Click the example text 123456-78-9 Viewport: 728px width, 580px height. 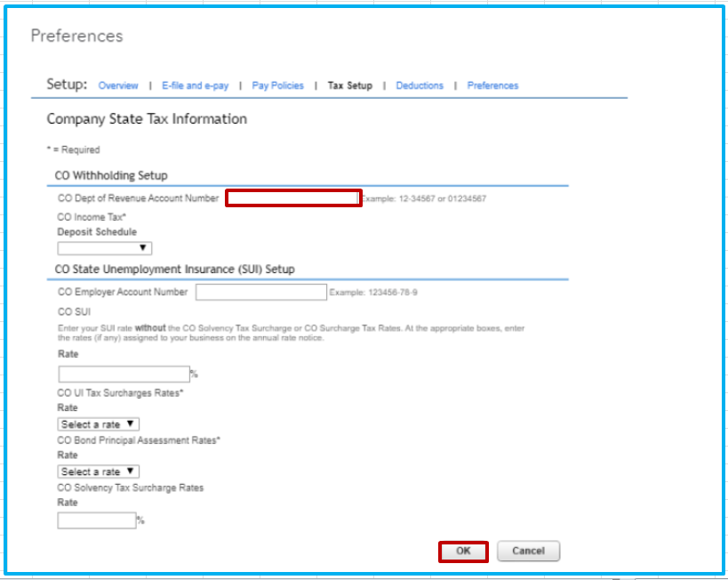pyautogui.click(x=393, y=293)
